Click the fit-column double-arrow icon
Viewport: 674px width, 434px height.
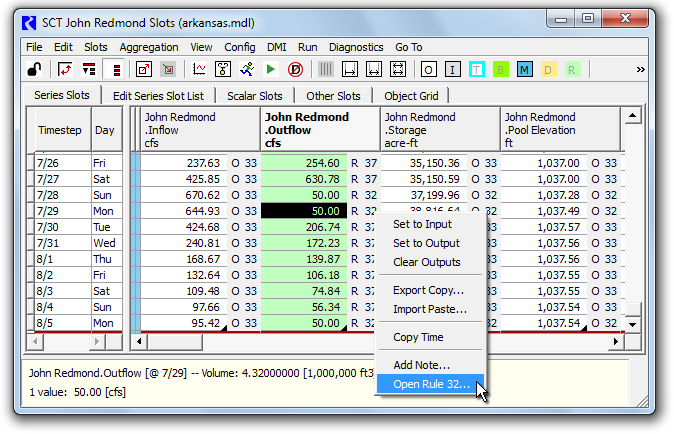(x=374, y=69)
